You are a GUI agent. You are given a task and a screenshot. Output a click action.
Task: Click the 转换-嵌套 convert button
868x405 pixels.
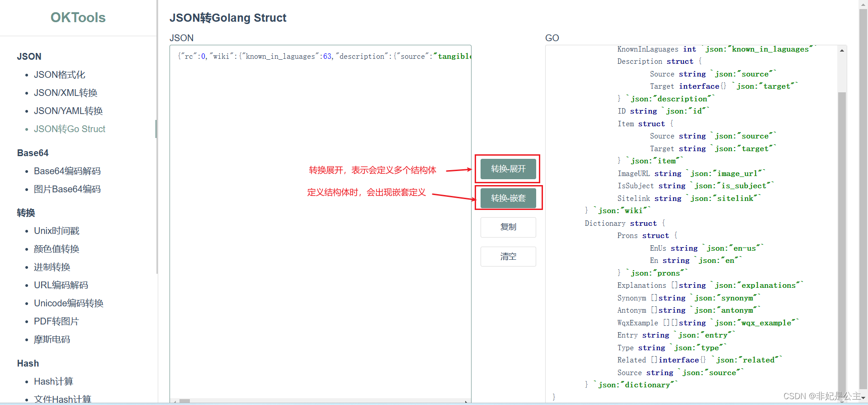click(x=508, y=198)
